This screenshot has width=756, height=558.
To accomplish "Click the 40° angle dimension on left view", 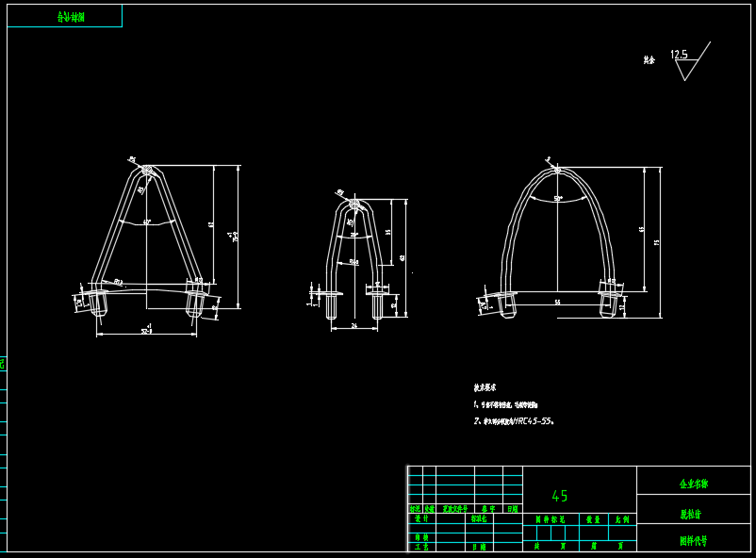I will coord(147,222).
